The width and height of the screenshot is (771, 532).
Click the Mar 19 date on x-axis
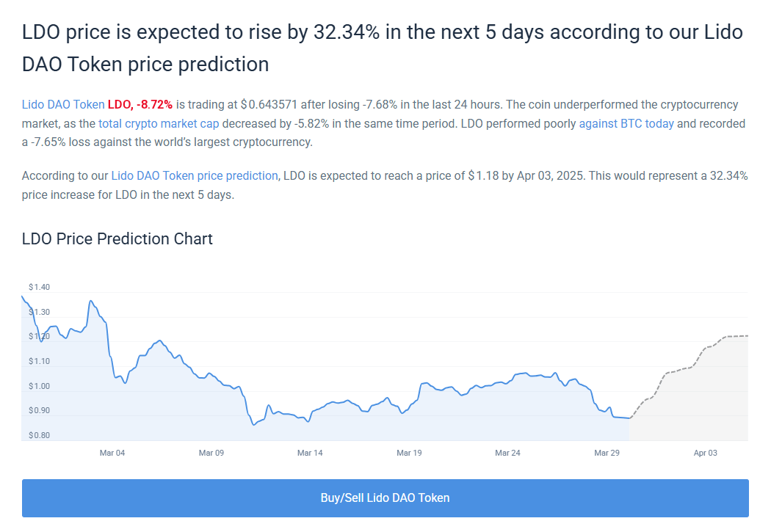click(x=409, y=453)
